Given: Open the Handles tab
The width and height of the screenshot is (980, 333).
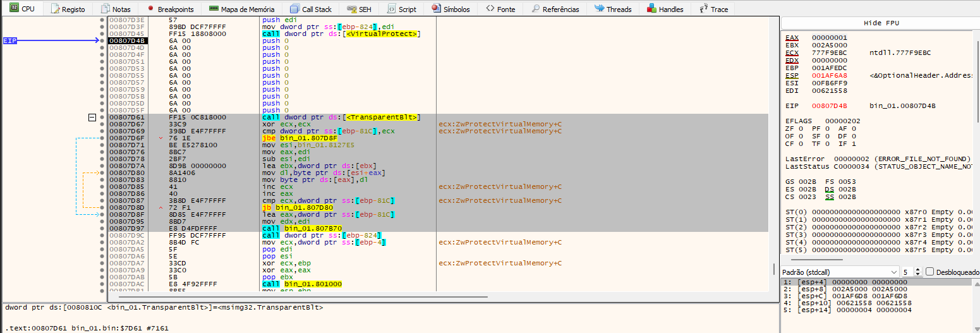Looking at the screenshot, I should coord(665,9).
